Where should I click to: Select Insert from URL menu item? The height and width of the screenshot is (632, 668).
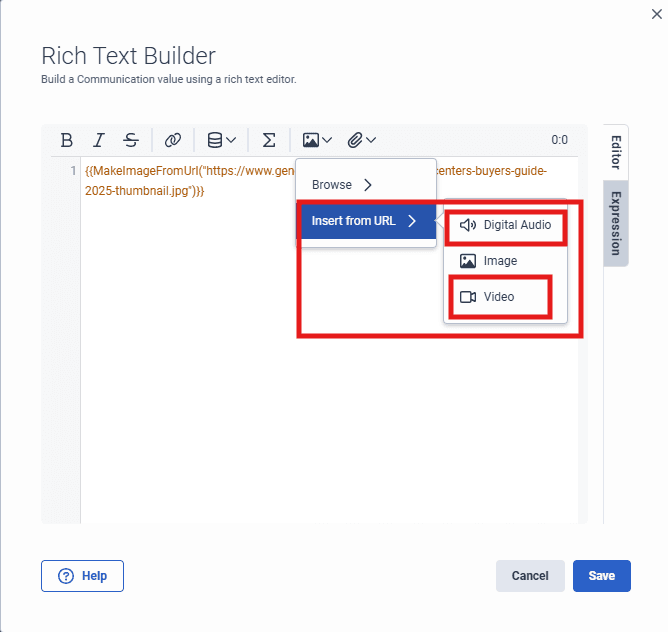pos(365,221)
